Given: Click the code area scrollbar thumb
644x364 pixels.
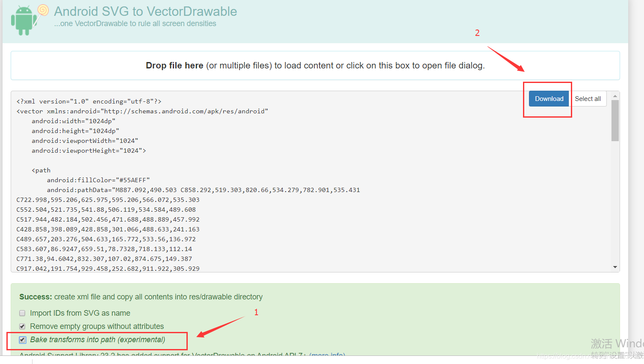Looking at the screenshot, I should (615, 121).
